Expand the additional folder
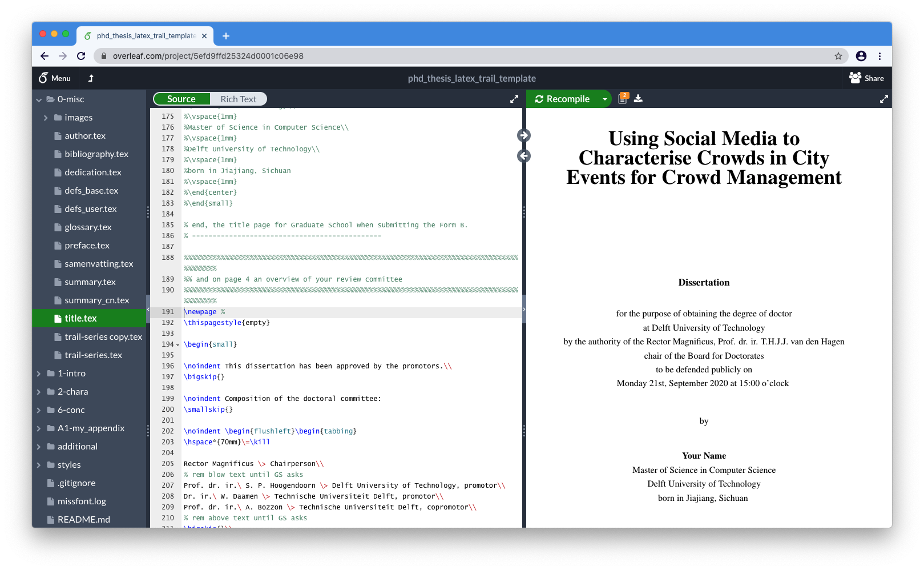This screenshot has height=570, width=924. (39, 447)
